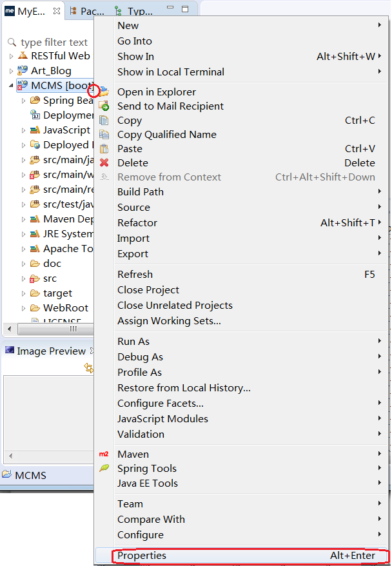The height and width of the screenshot is (566, 392).
Task: Expand the Spring Beans node
Action: tap(23, 101)
